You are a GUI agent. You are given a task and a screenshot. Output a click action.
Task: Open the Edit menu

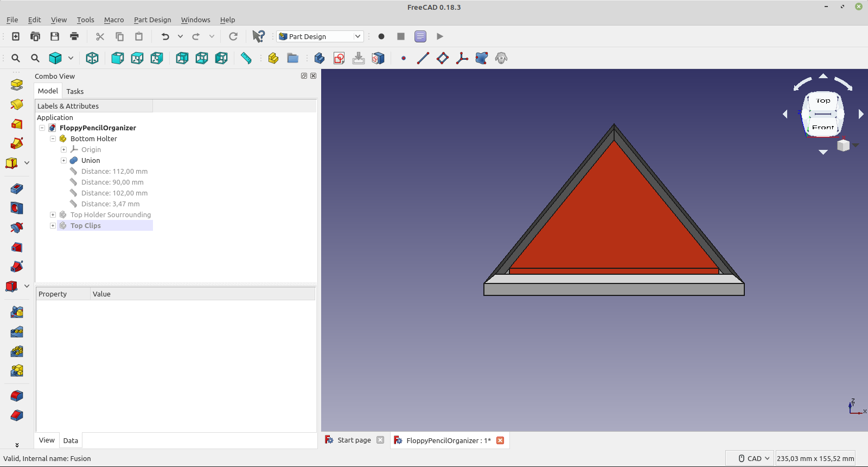pyautogui.click(x=34, y=20)
